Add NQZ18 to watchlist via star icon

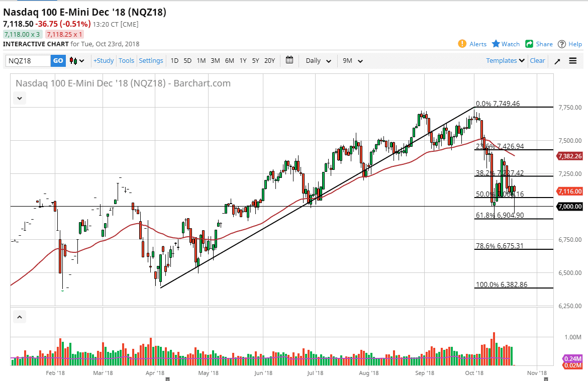tap(496, 44)
